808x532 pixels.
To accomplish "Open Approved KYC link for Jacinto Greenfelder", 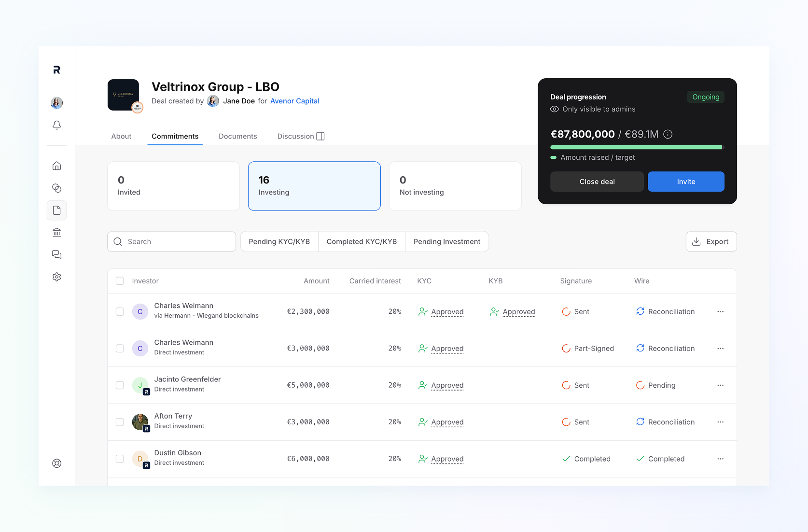I will point(447,385).
